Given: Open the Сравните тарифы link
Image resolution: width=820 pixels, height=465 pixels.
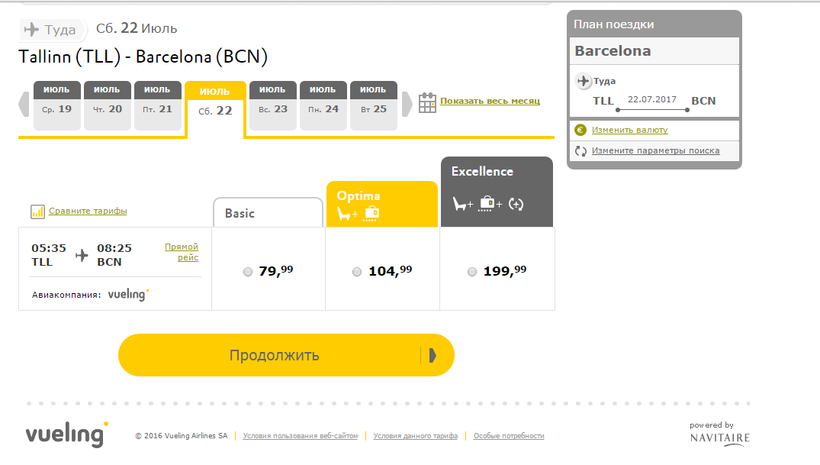Looking at the screenshot, I should (x=88, y=211).
